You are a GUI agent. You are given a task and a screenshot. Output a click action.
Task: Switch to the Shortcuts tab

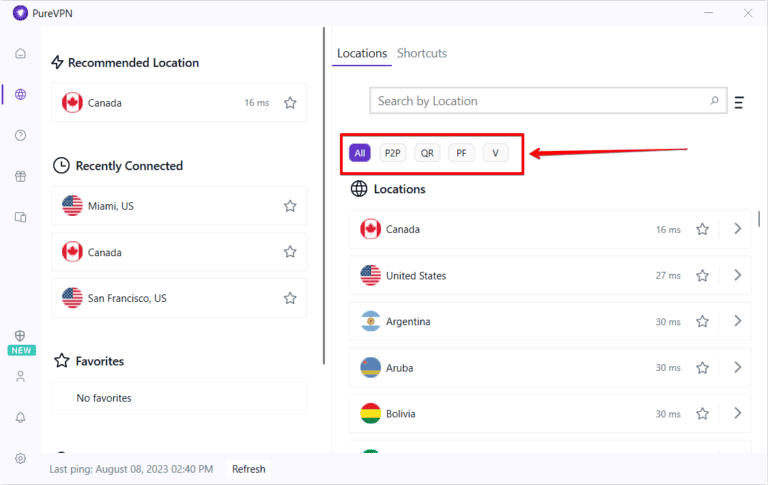point(421,53)
